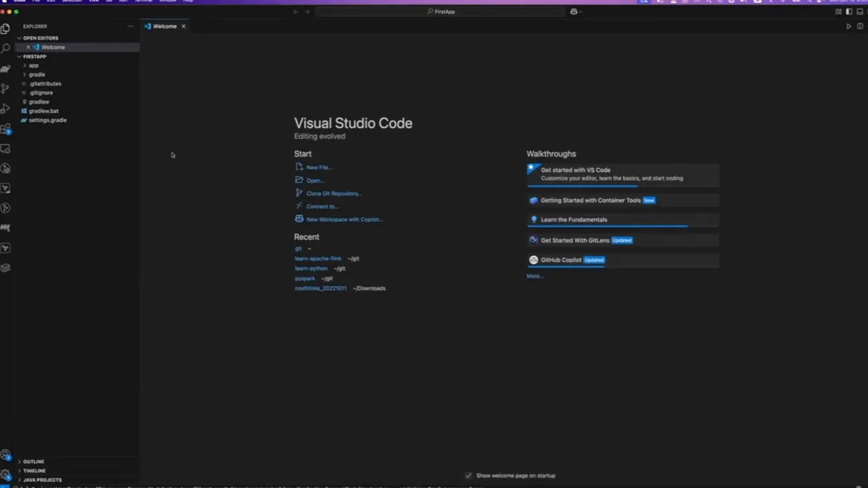This screenshot has height=488, width=868.
Task: Go back with navigation arrow
Action: [x=296, y=12]
